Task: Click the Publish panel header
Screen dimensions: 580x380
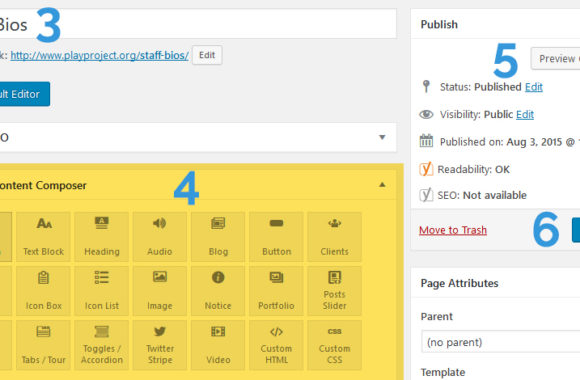Action: (495, 24)
